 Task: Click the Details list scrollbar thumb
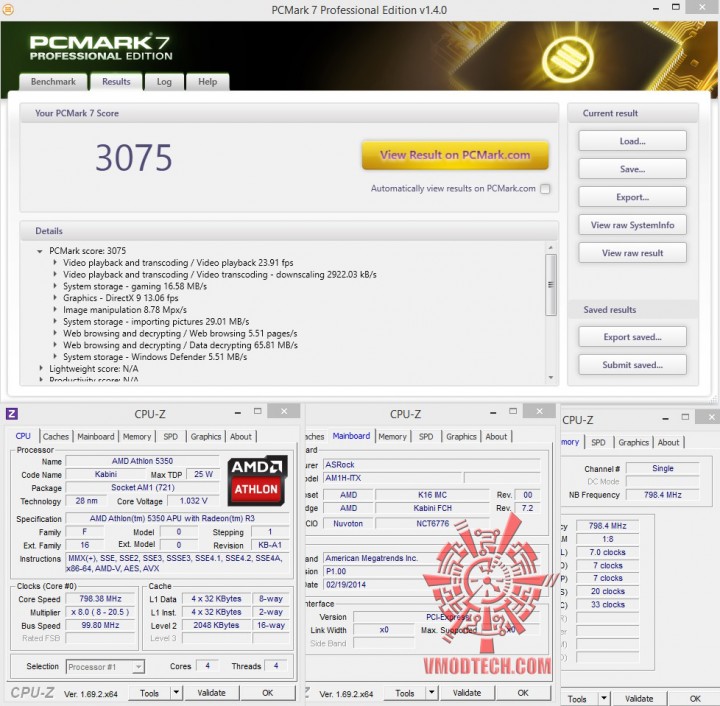point(551,285)
